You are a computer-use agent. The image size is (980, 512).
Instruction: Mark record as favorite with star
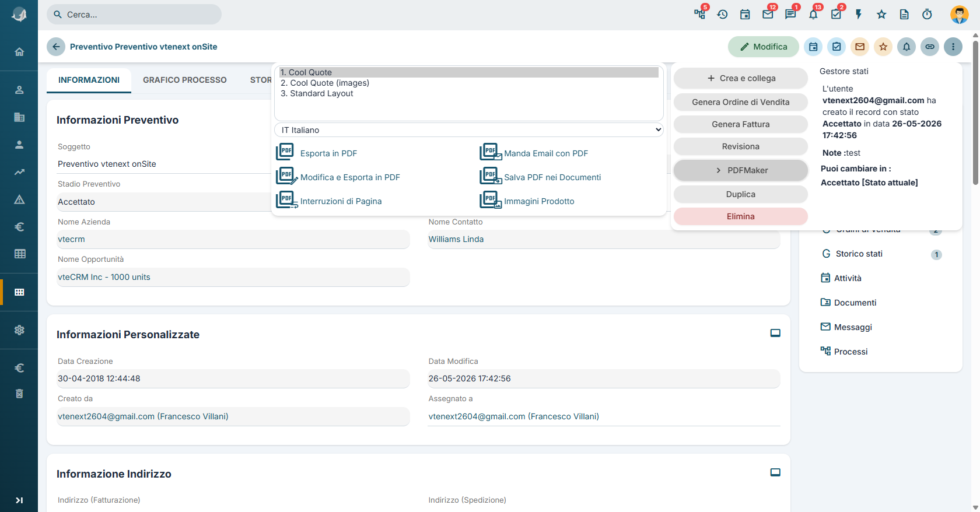[x=883, y=47]
